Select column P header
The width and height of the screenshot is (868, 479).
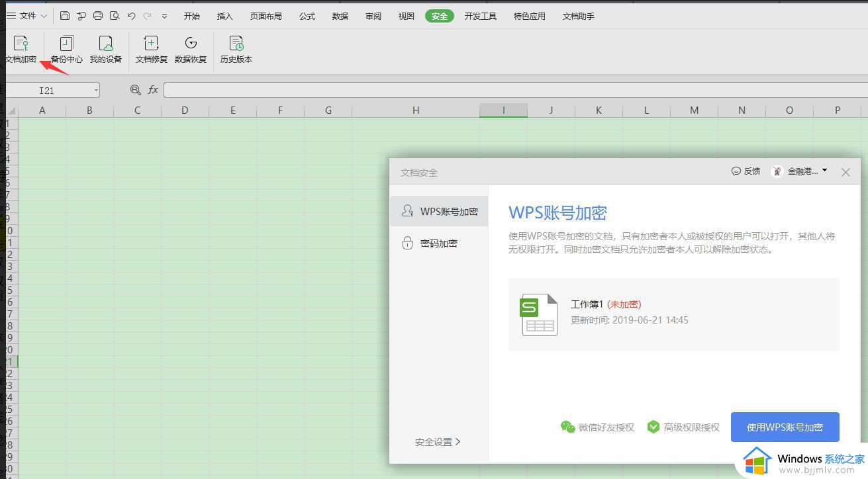pyautogui.click(x=837, y=110)
